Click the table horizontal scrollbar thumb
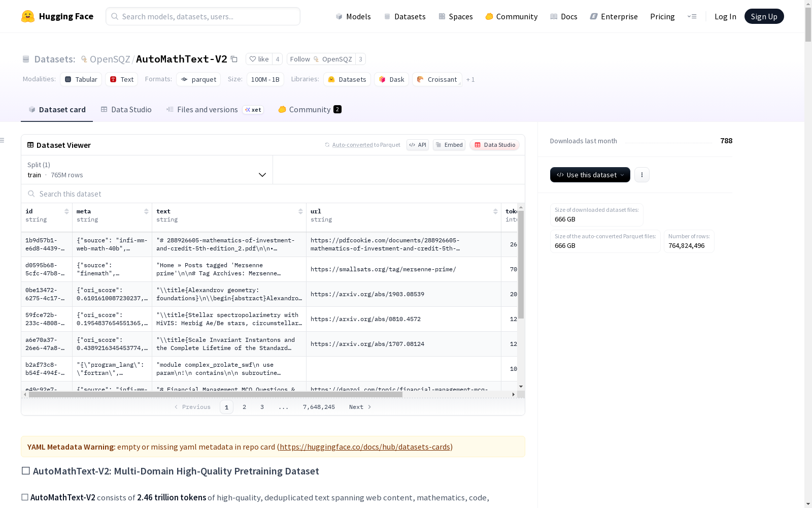Screen dimensions: 812x508 pos(216,394)
